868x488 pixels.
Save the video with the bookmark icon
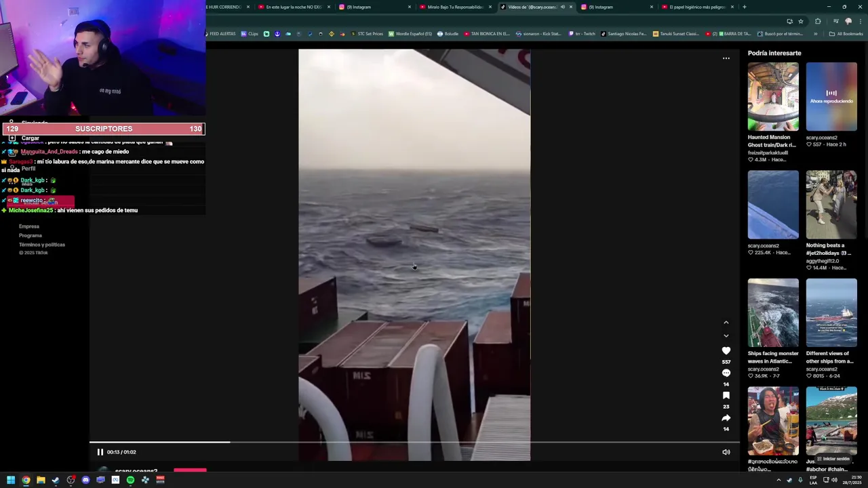coord(726,396)
